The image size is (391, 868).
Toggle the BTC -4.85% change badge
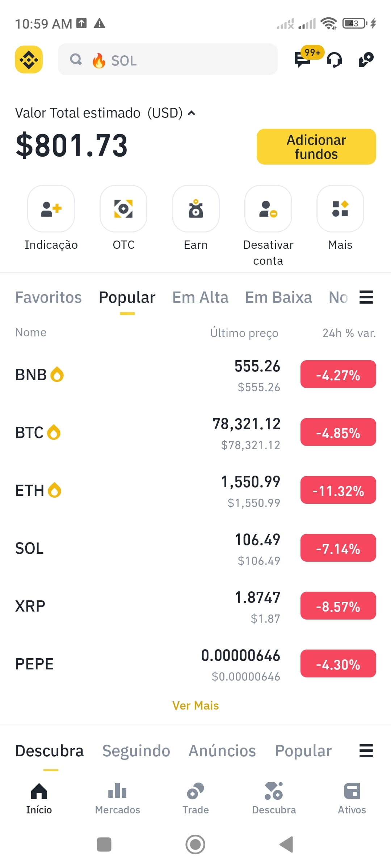[338, 432]
